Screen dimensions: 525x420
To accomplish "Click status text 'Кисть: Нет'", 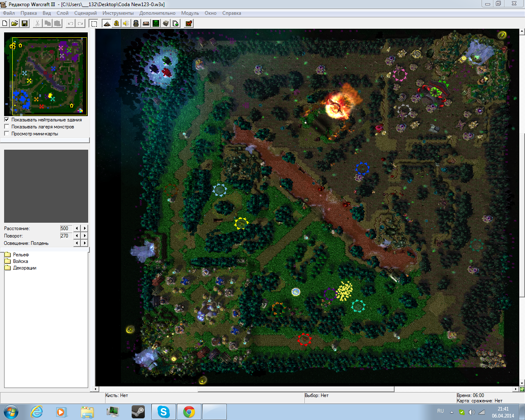I will point(116,395).
